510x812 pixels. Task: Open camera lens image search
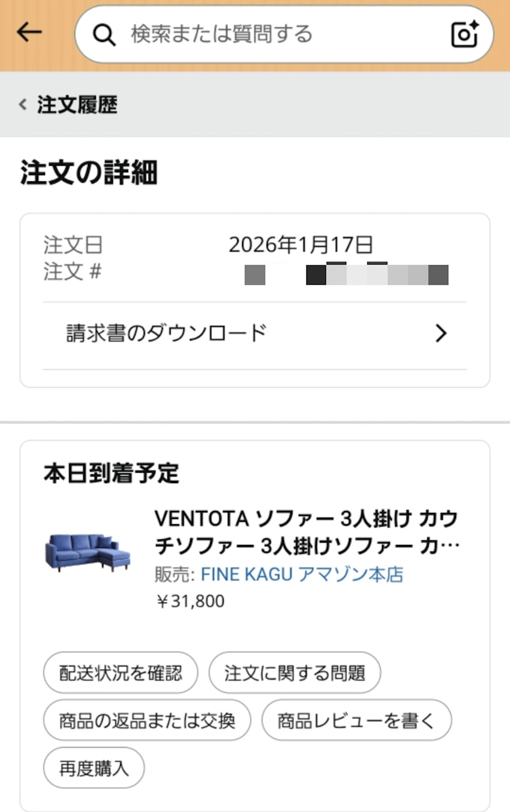[x=464, y=35]
